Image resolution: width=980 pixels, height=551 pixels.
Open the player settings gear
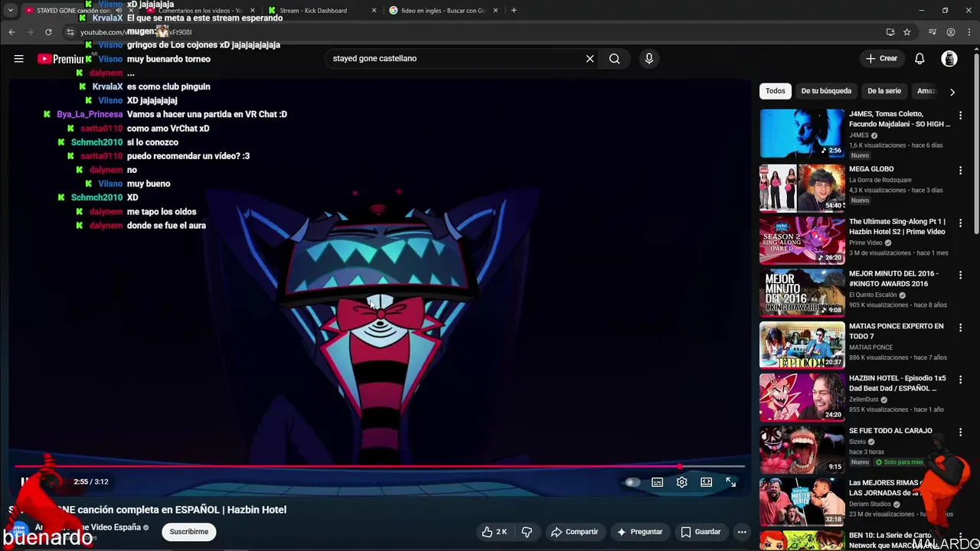point(681,482)
